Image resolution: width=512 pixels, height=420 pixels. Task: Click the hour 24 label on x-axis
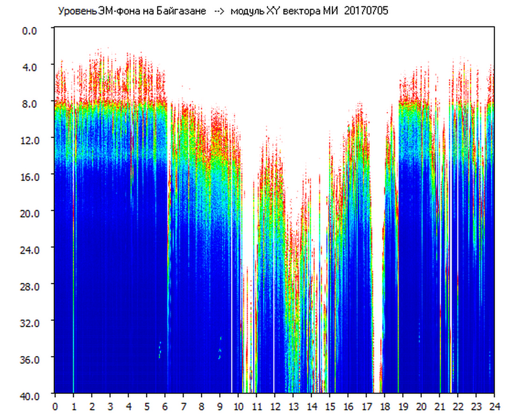point(494,406)
